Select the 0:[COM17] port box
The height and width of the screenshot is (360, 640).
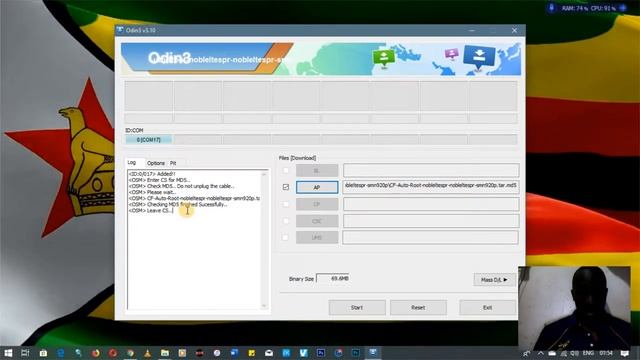(149, 140)
